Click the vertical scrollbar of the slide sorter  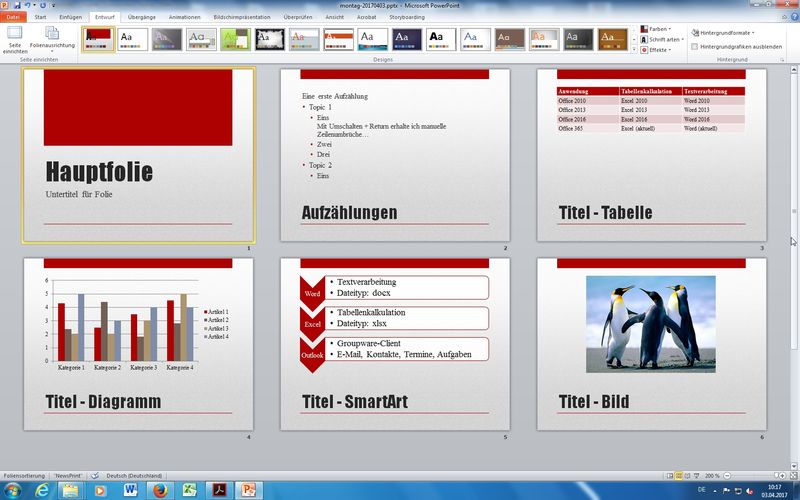(x=794, y=268)
